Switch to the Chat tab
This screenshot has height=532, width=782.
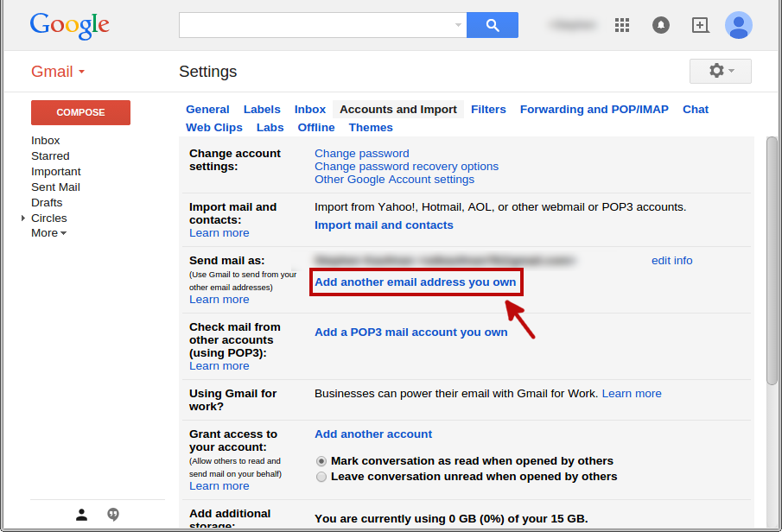[696, 109]
